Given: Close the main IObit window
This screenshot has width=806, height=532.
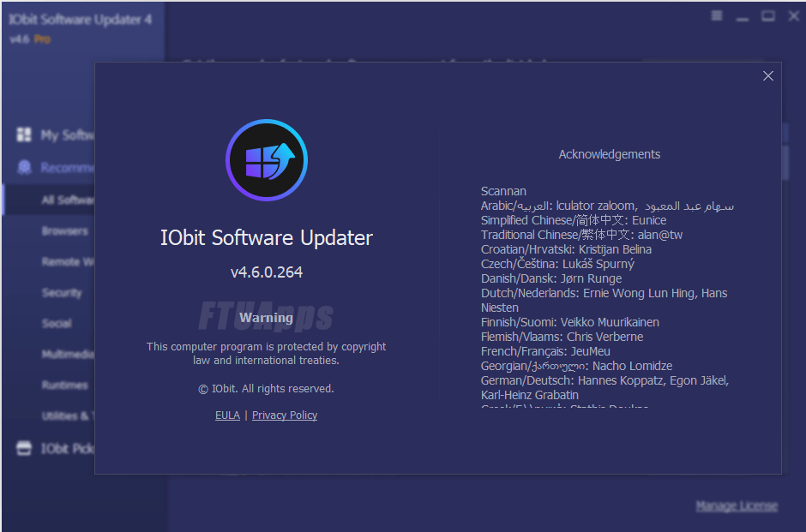Looking at the screenshot, I should pos(794,16).
